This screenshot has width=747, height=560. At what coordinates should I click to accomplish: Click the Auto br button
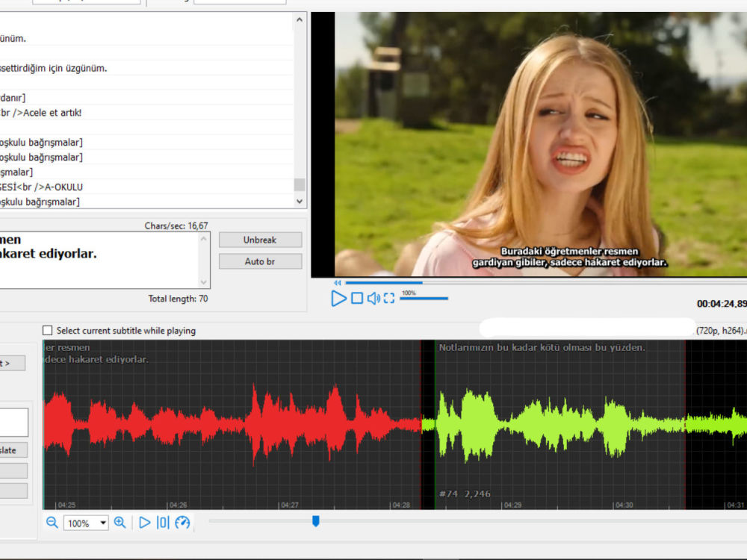click(260, 261)
